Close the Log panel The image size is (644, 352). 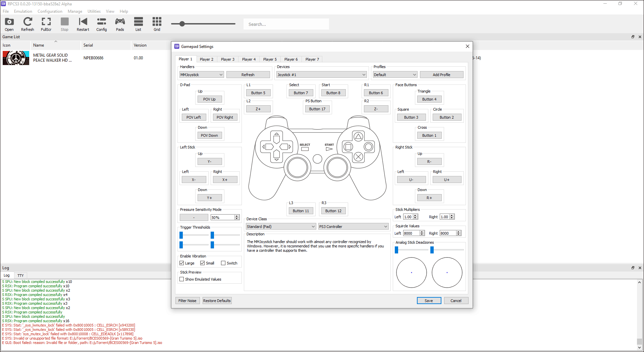coord(640,268)
